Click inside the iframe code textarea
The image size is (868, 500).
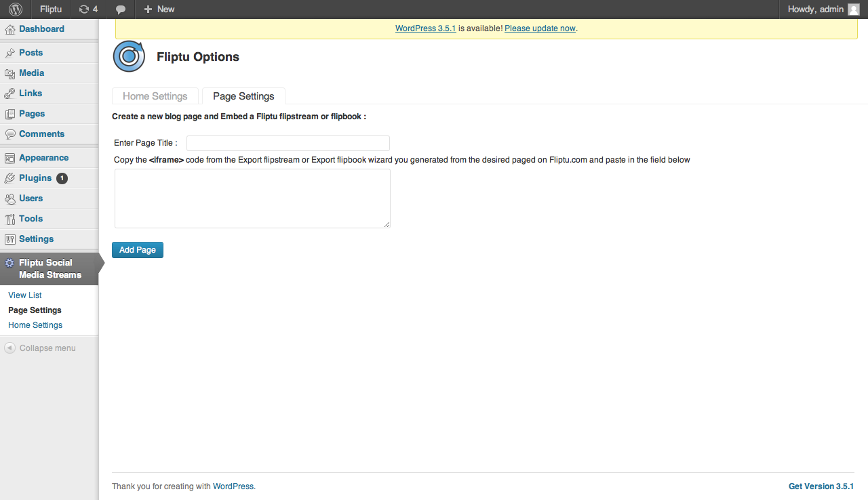tap(252, 199)
